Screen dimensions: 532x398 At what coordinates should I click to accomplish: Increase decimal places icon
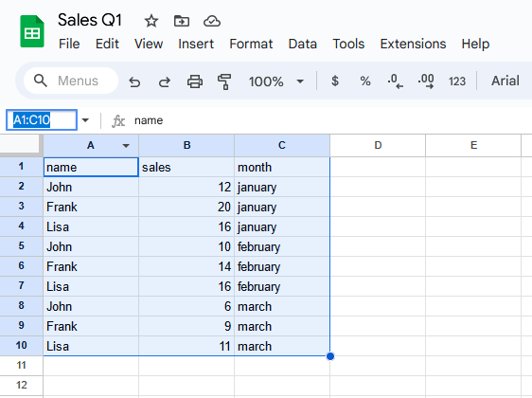(x=426, y=81)
